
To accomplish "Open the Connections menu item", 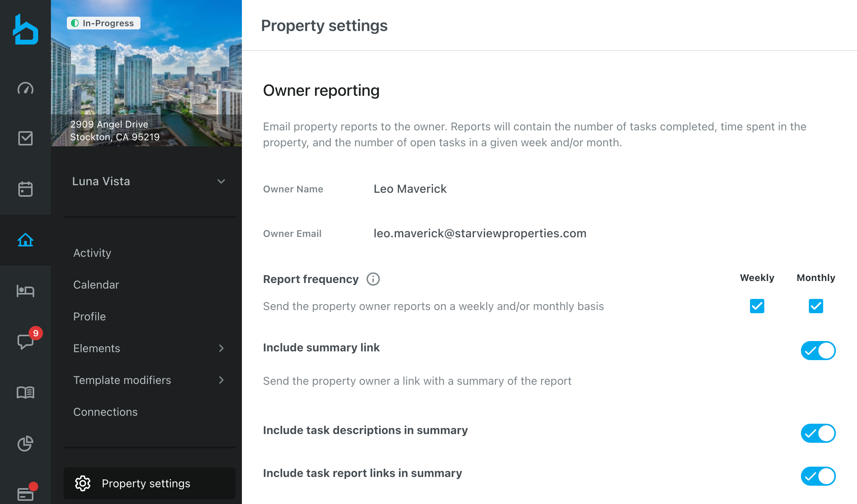I will [105, 412].
